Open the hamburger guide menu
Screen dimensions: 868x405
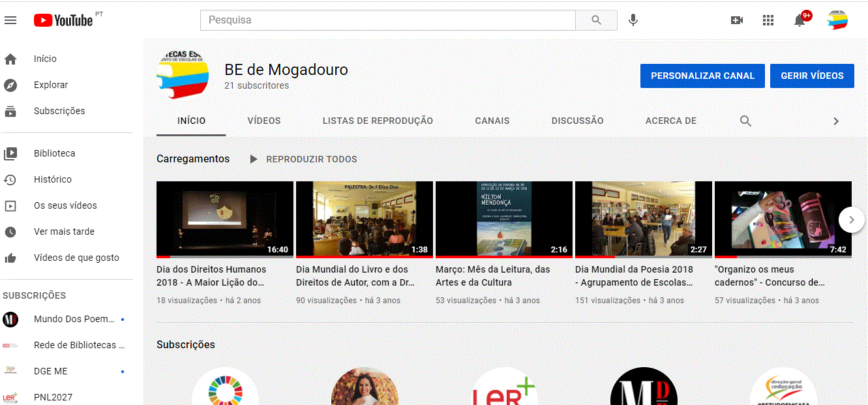10,20
